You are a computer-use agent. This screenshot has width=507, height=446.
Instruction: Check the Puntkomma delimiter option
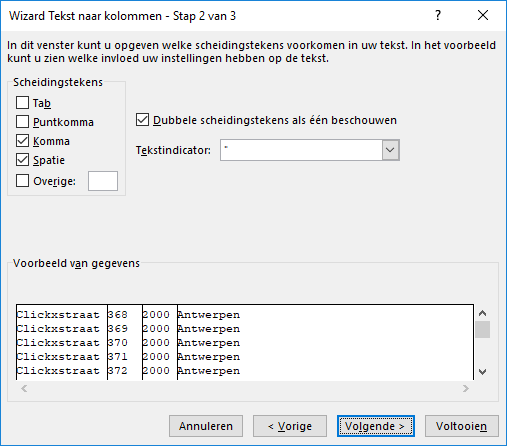coord(22,122)
